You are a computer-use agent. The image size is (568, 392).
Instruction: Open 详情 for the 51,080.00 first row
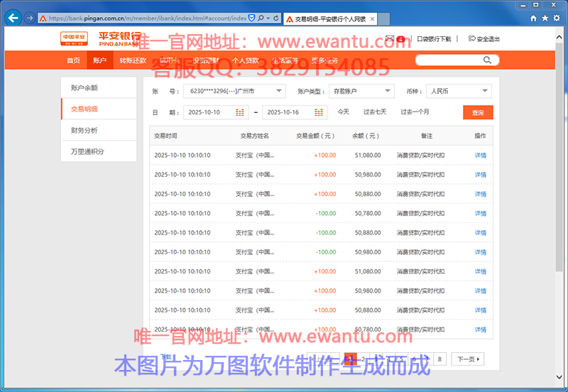point(481,156)
